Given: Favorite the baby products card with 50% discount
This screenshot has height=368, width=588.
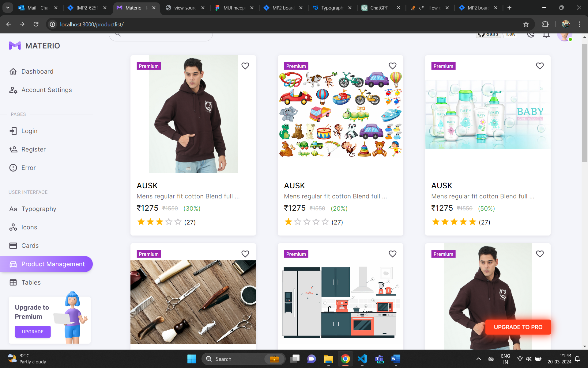Looking at the screenshot, I should pyautogui.click(x=540, y=66).
